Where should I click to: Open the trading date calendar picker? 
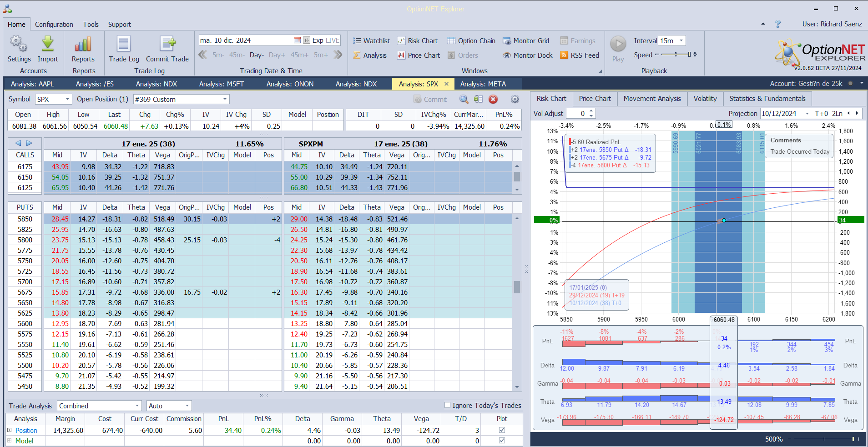point(297,40)
